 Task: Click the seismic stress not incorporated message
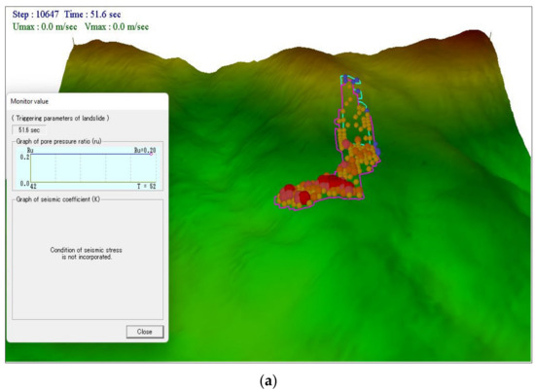pos(86,254)
